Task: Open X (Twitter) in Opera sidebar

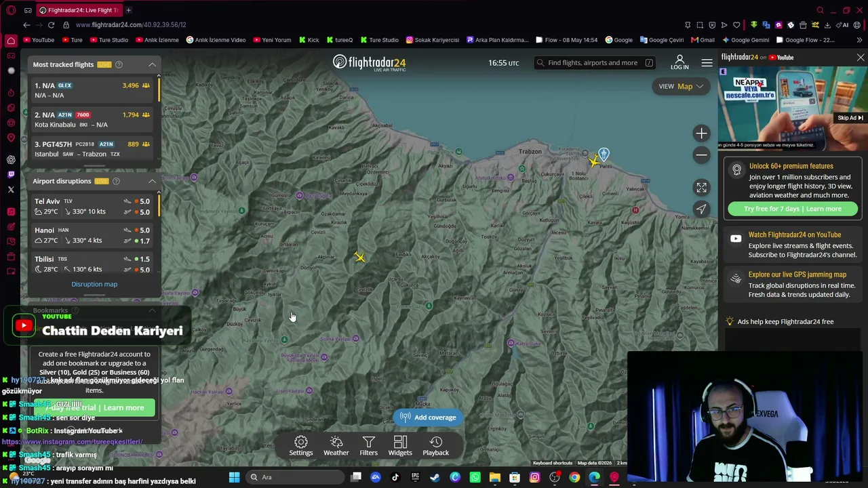Action: [11, 190]
